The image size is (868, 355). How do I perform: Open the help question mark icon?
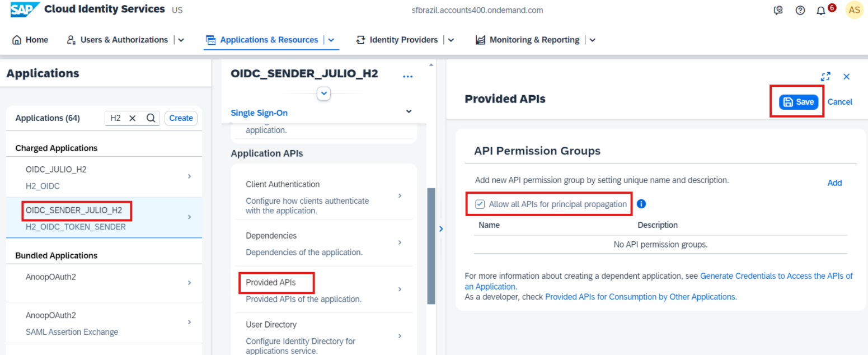tap(800, 10)
